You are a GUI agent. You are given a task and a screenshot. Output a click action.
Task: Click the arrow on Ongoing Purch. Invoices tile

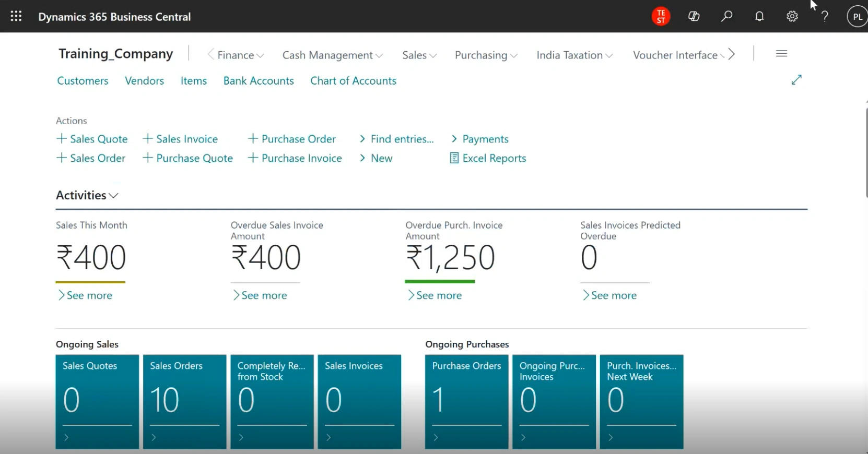pos(523,437)
